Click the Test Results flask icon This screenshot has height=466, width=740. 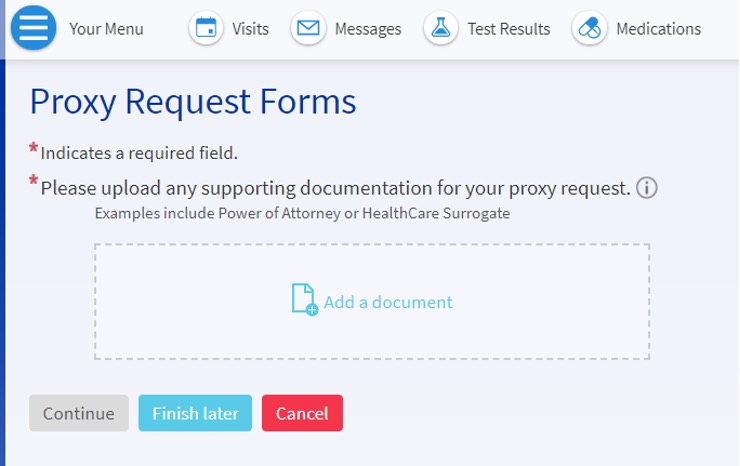440,28
